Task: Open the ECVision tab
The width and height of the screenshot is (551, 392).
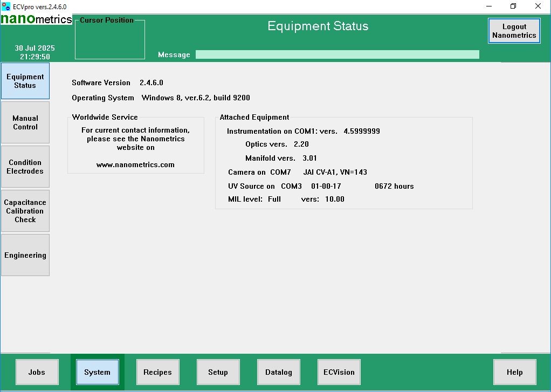Action: (x=339, y=372)
